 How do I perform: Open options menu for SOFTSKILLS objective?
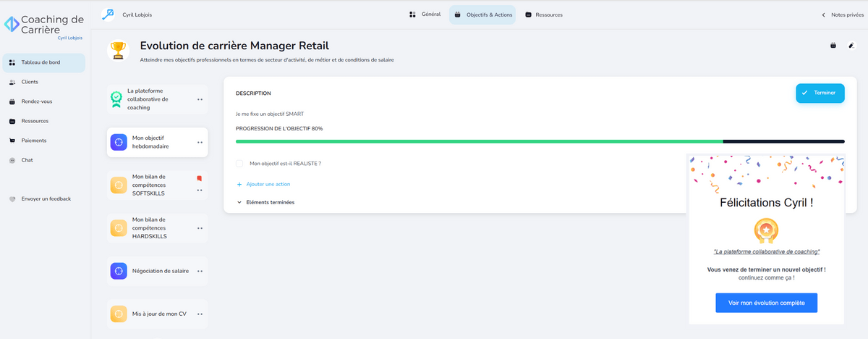200,190
